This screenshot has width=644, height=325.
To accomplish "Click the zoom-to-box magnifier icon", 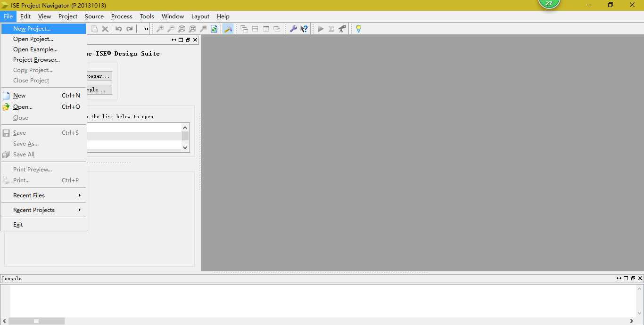I will click(203, 29).
